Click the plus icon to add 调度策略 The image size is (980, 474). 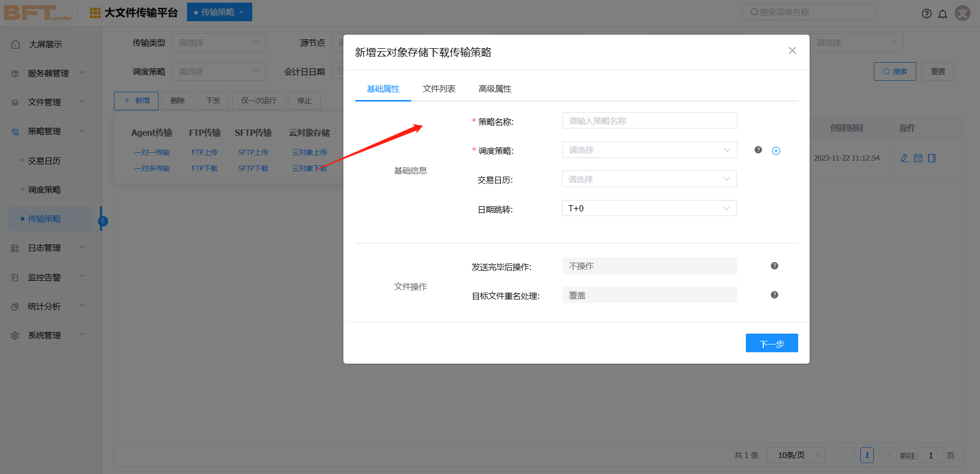pos(776,151)
